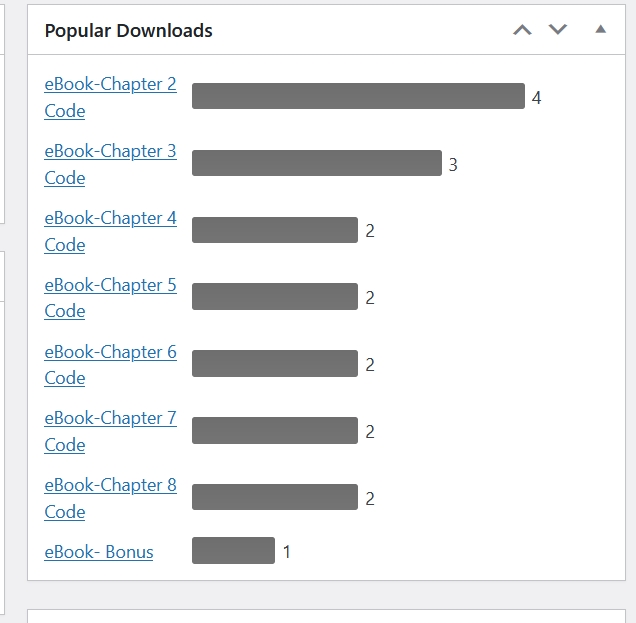Open eBook-Chapter 4 Code link

click(110, 218)
